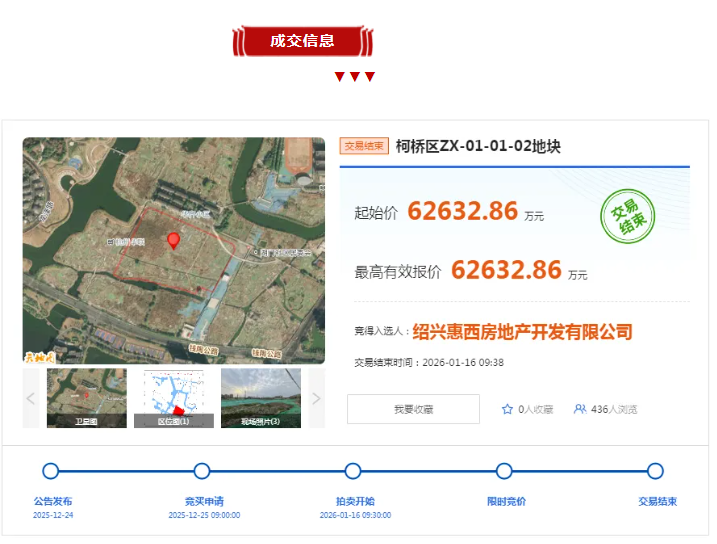View the 现场照片(3) thumbnail
The image size is (717, 544).
(x=261, y=398)
